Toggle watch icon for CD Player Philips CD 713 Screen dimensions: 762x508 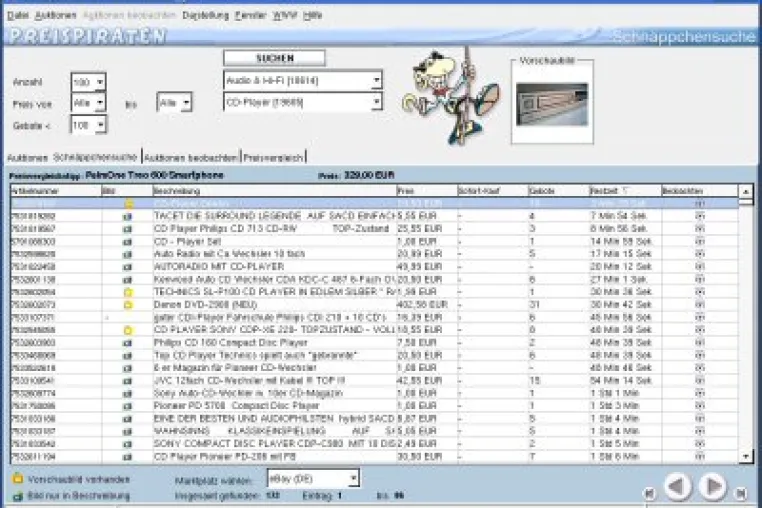click(700, 228)
